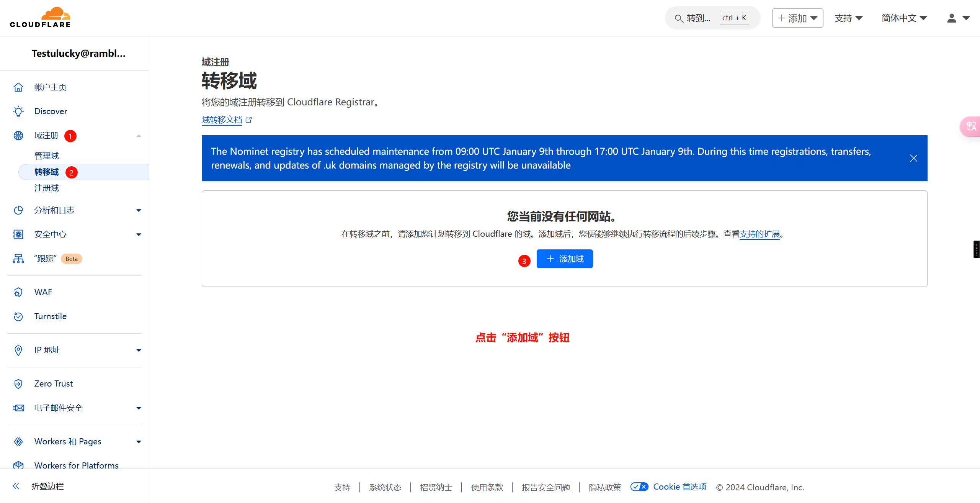Open the 添加 dropdown in header
This screenshot has width=980, height=503.
tap(798, 18)
